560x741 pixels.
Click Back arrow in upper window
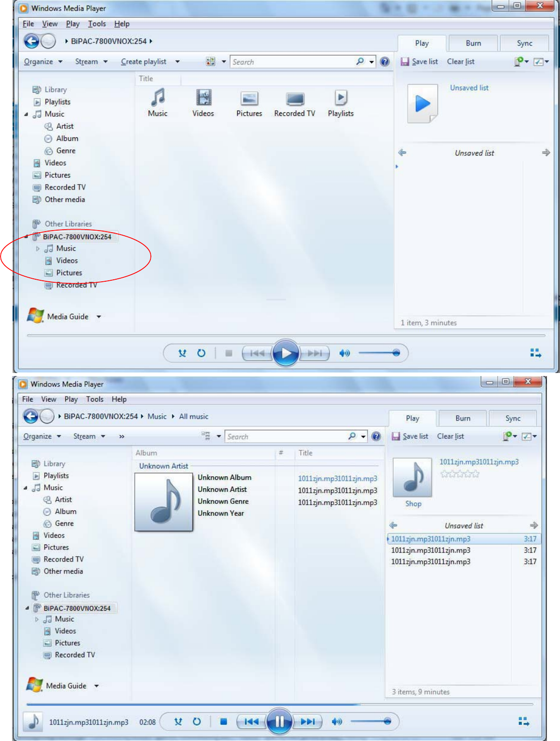point(32,41)
